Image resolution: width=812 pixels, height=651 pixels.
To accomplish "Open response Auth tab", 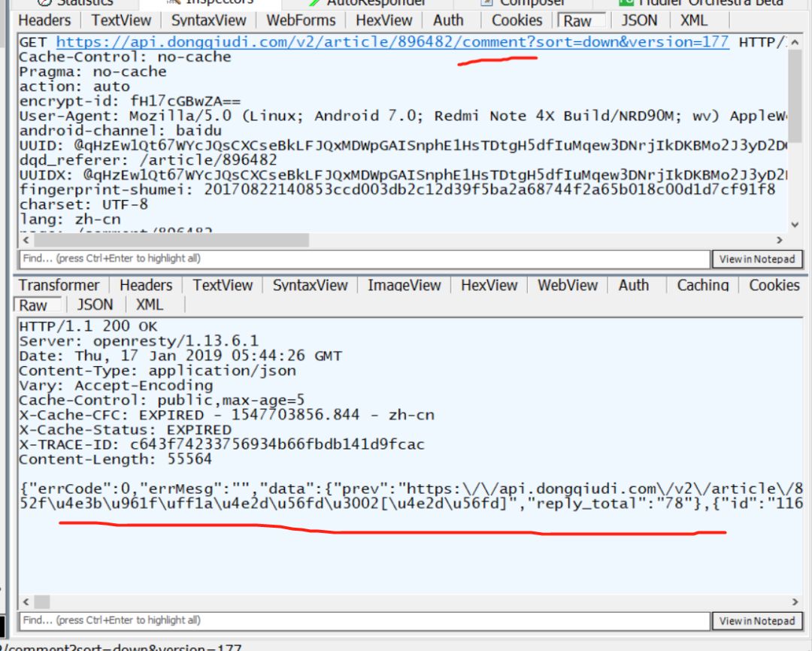I will point(633,285).
